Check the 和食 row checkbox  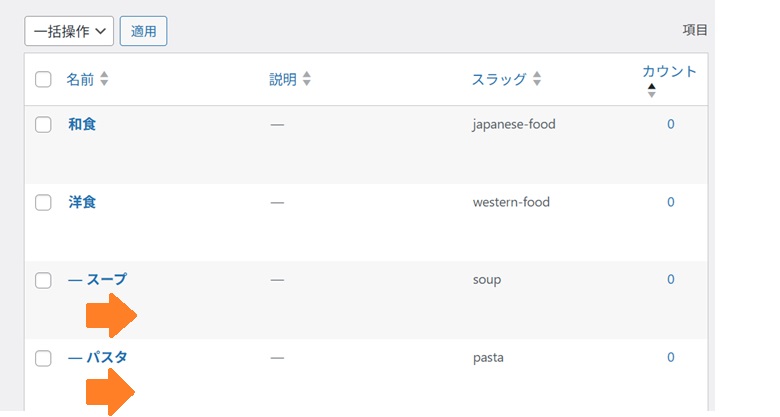pos(43,125)
